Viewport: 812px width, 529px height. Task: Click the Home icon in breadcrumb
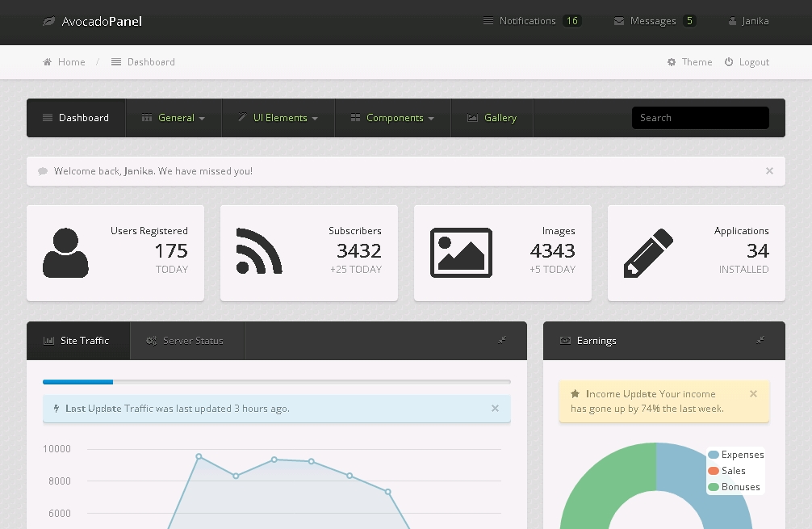pos(48,62)
